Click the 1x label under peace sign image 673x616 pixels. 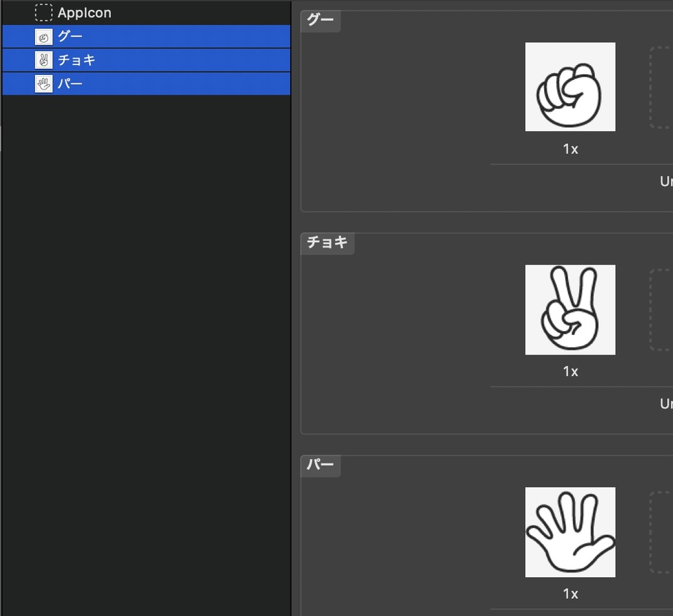(570, 371)
